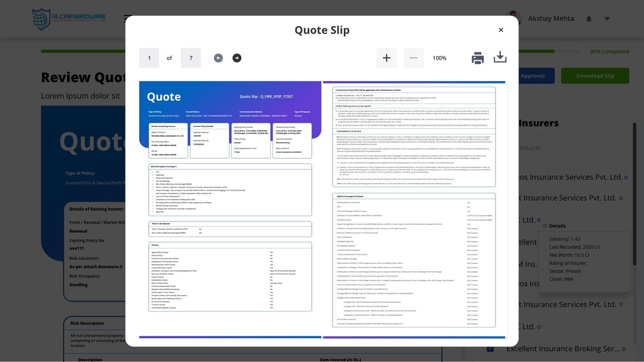Print the quote slip
Screen dimensions: 644x362
click(x=478, y=58)
